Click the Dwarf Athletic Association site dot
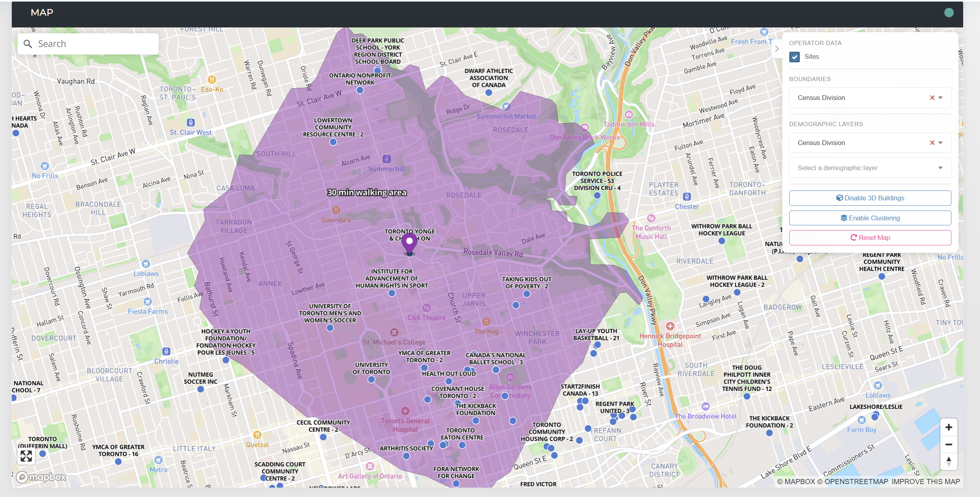Image resolution: width=980 pixels, height=497 pixels. [488, 93]
